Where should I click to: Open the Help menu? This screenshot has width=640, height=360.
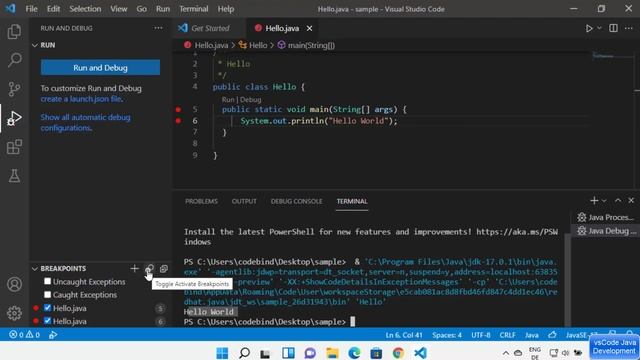point(226,9)
